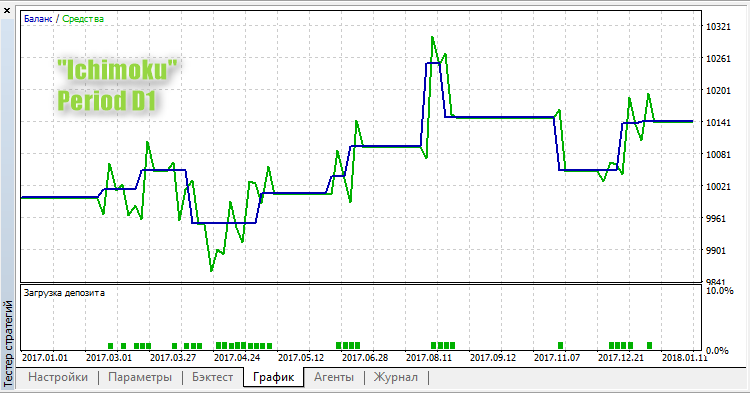The width and height of the screenshot is (750, 394).
Task: Click the highest green equity peak
Action: 432,37
